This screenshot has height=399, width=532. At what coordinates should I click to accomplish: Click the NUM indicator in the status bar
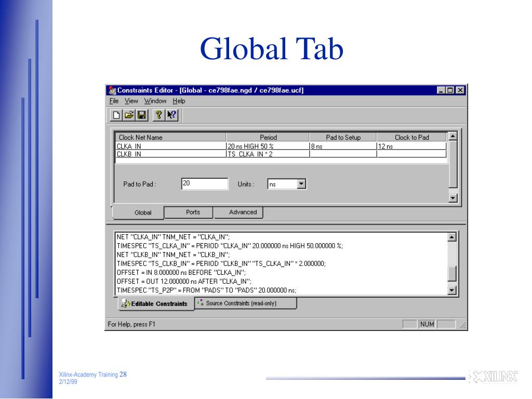427,324
